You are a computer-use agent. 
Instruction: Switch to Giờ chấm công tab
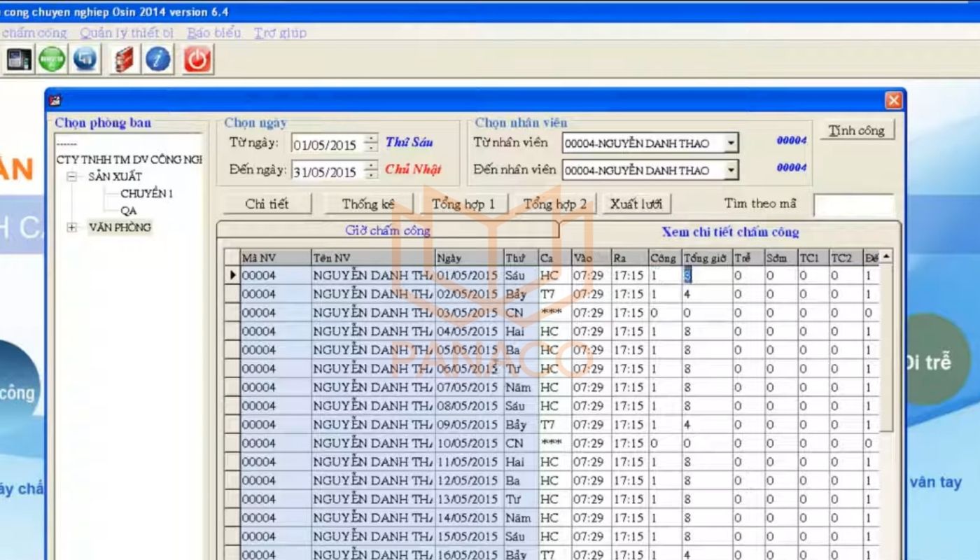388,230
